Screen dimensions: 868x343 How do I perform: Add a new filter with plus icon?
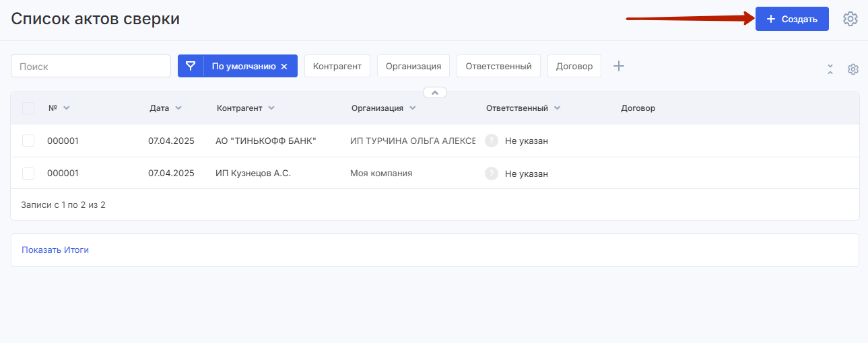[619, 66]
